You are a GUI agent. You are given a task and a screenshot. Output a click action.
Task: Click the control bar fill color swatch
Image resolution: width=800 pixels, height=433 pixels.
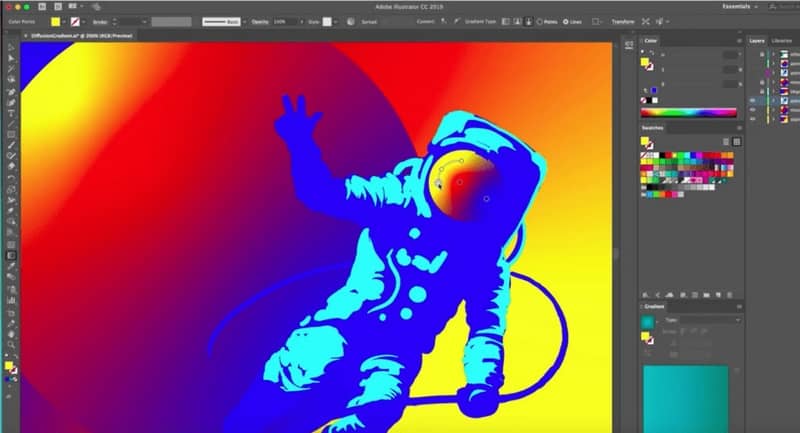(55, 22)
